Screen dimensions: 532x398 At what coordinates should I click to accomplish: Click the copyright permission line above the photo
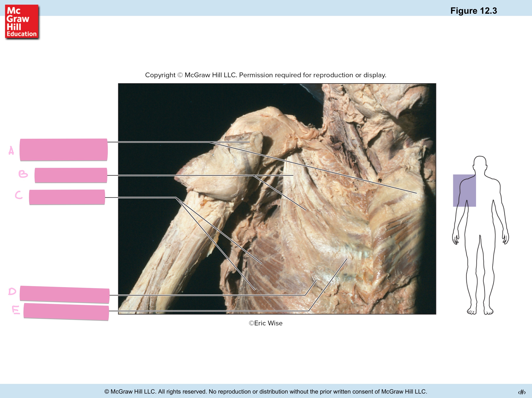pos(266,75)
